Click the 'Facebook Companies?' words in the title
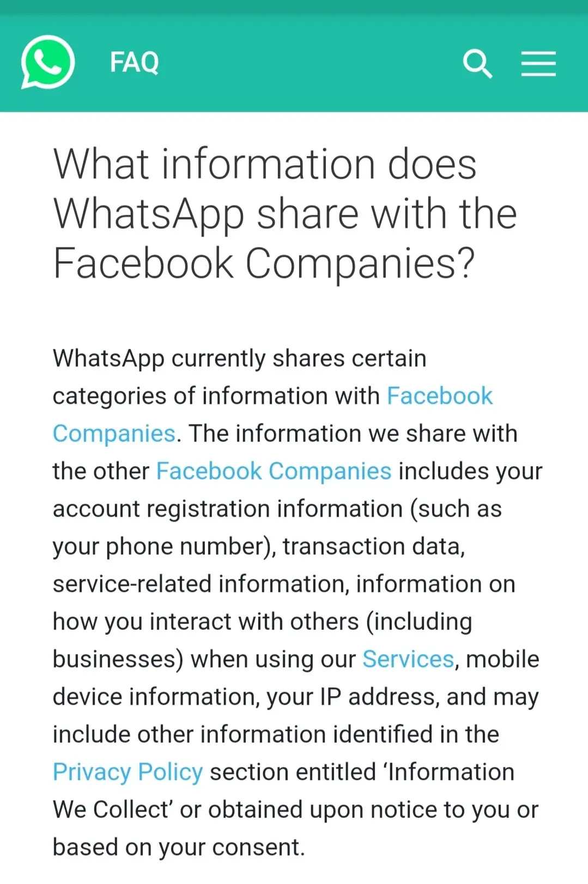The image size is (588, 884). (264, 263)
